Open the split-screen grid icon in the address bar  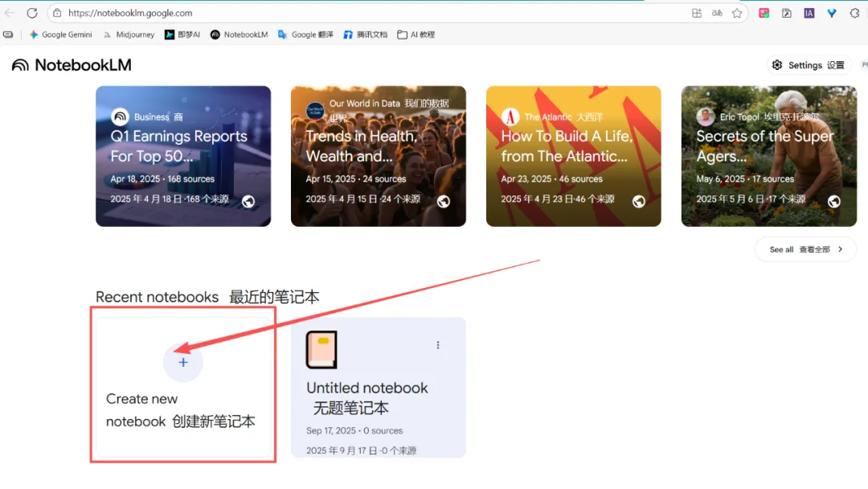coord(697,14)
